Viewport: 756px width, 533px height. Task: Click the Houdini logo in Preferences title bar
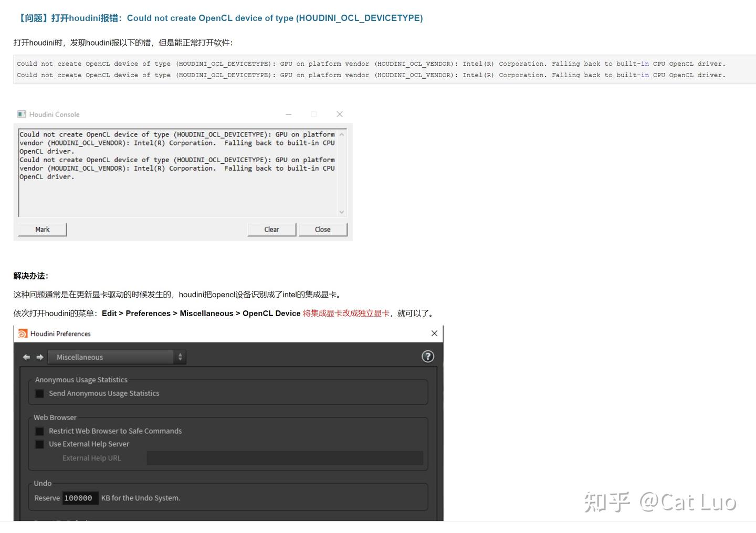(x=23, y=333)
